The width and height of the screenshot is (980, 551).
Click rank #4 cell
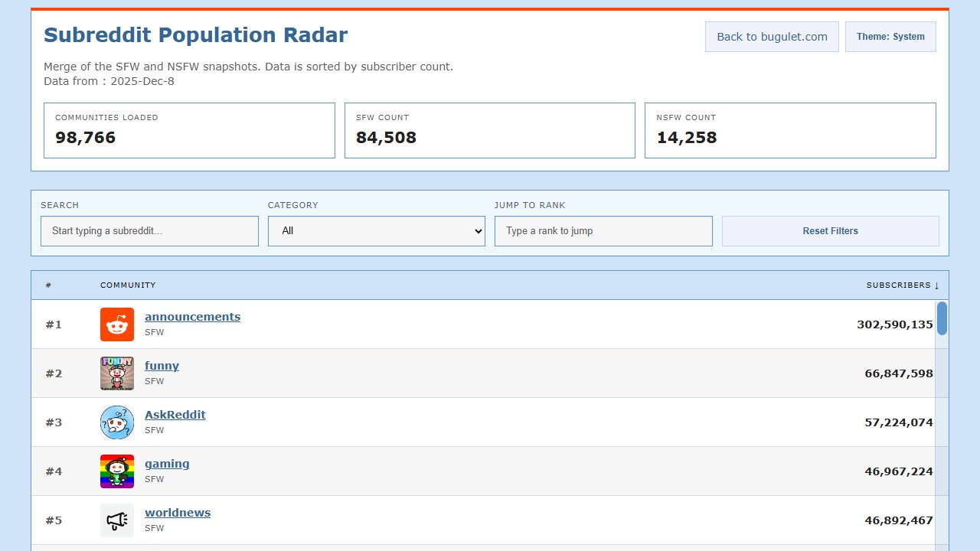(54, 471)
